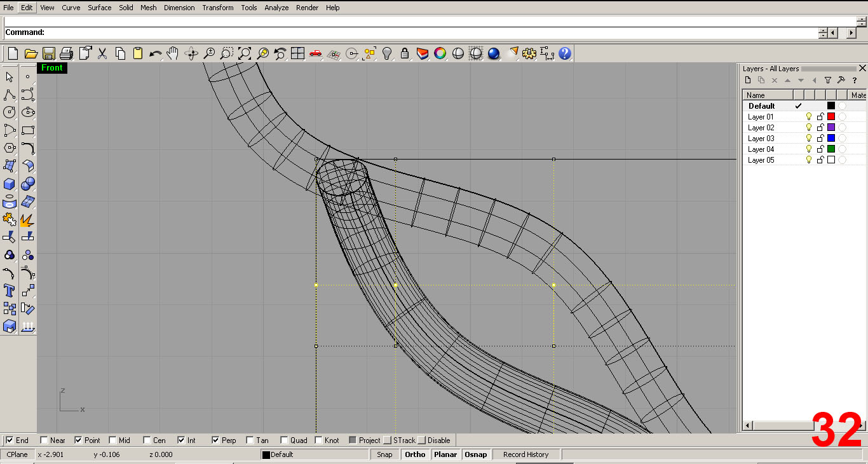Click the Name column header in Layers

pos(768,95)
